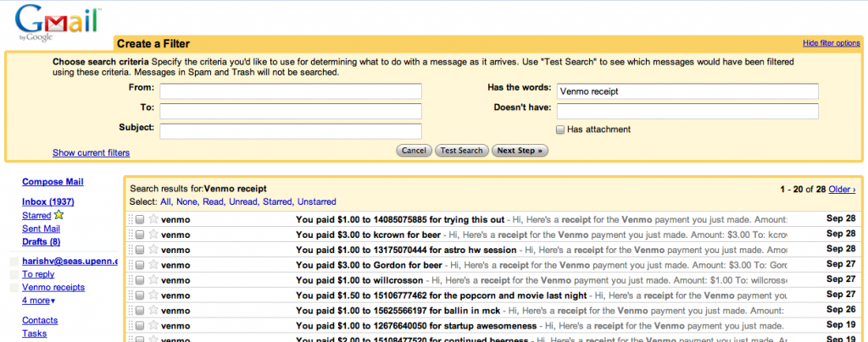This screenshot has height=342, width=868.
Task: Focus the From input field
Action: click(x=291, y=91)
